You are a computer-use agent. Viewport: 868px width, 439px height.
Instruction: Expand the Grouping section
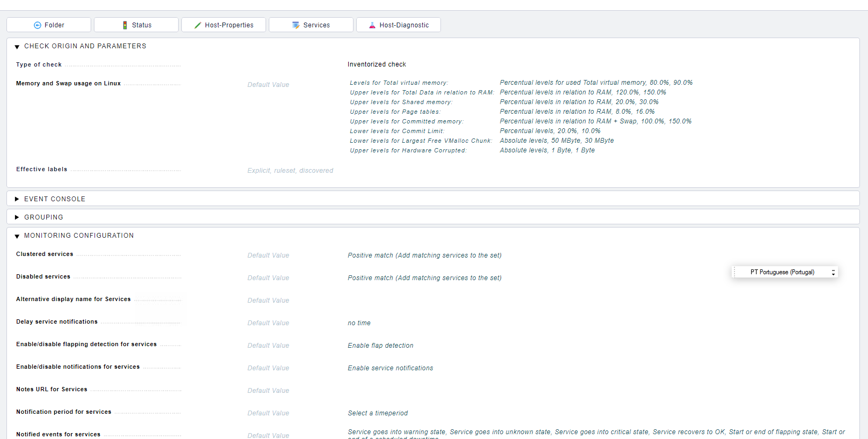tap(17, 217)
